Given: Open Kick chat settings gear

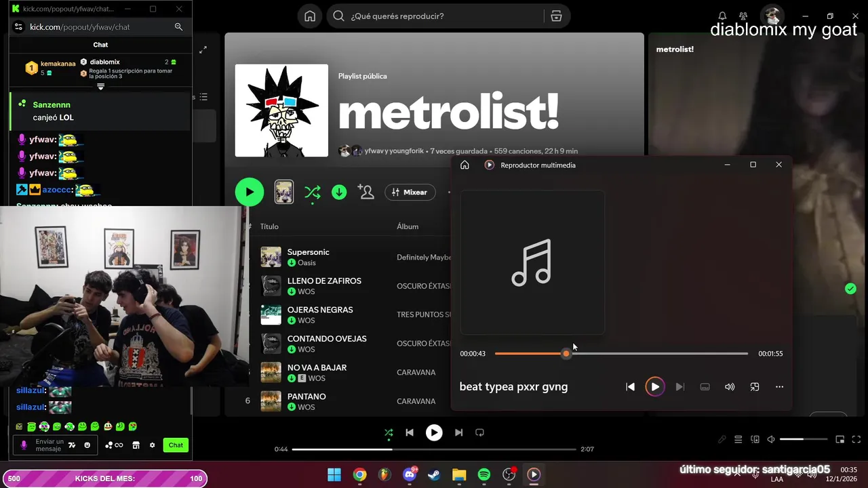Looking at the screenshot, I should [152, 445].
